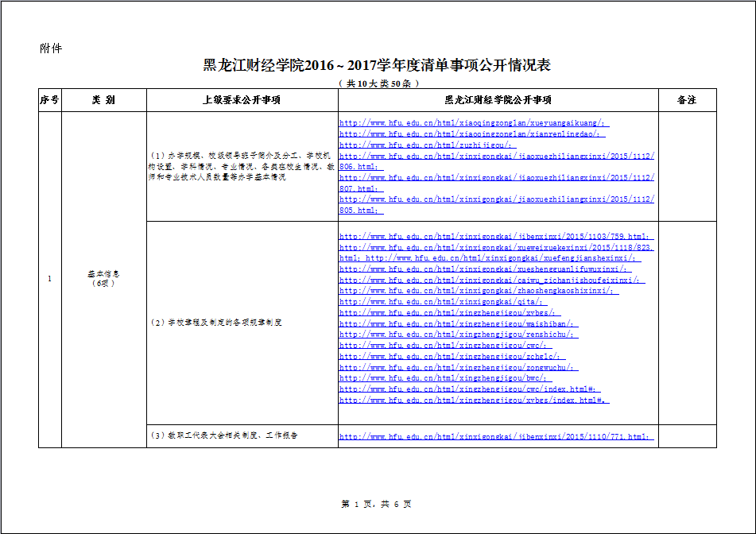Click the cwc/index.html# link
The width and height of the screenshot is (756, 534).
(x=469, y=389)
